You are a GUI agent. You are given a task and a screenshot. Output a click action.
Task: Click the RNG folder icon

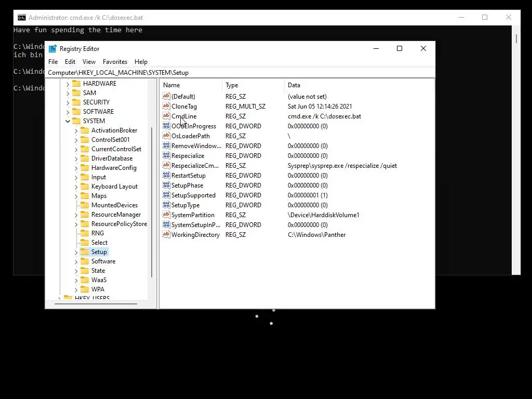(85, 233)
